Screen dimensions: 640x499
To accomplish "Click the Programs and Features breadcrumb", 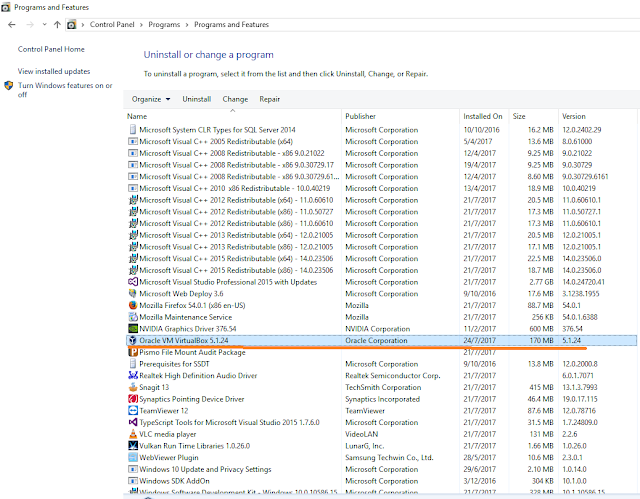I will 231,24.
